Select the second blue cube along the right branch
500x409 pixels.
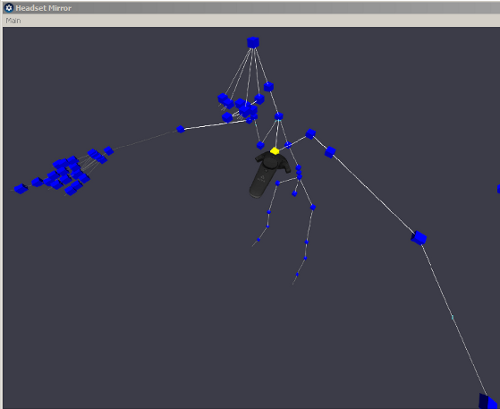coord(330,152)
